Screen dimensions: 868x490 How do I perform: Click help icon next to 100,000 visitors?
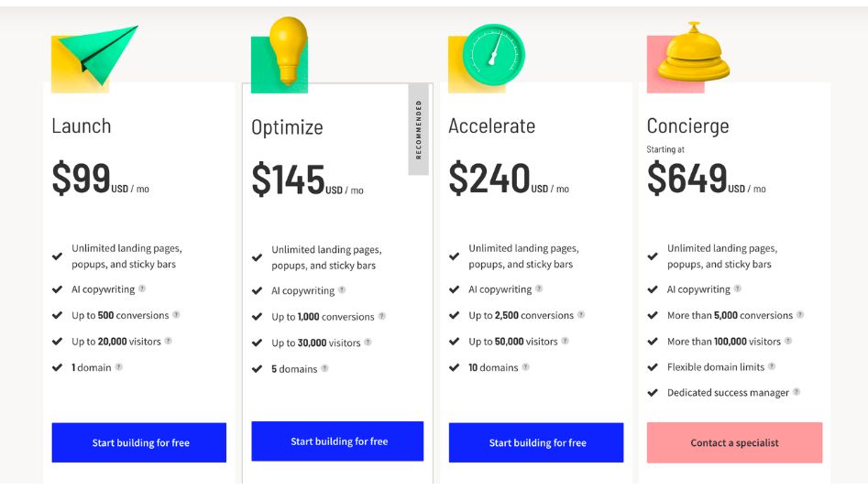pos(788,341)
